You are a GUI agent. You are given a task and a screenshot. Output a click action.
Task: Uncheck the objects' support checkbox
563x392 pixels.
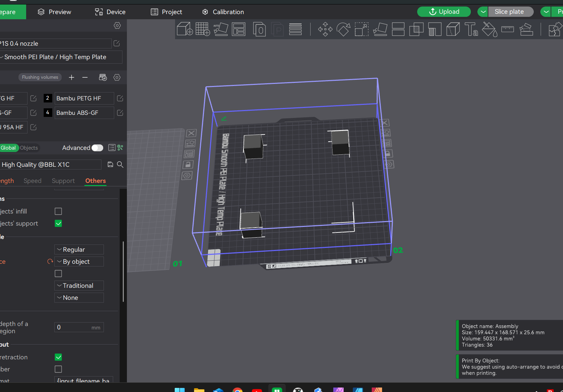(58, 224)
